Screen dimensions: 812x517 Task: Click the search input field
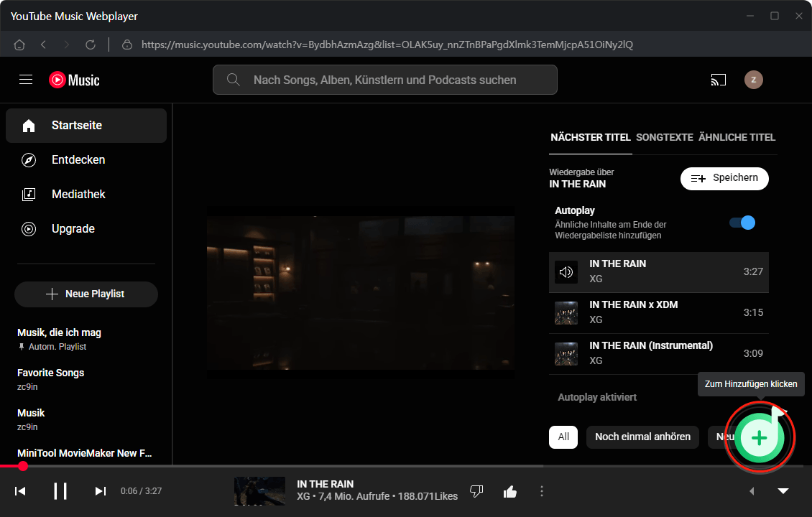pos(384,80)
